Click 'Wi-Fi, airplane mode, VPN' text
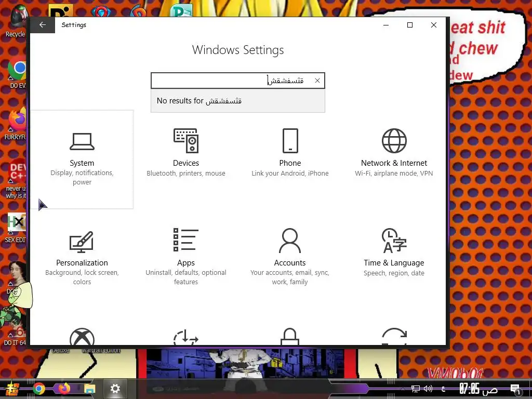The height and width of the screenshot is (399, 532). pos(394,174)
